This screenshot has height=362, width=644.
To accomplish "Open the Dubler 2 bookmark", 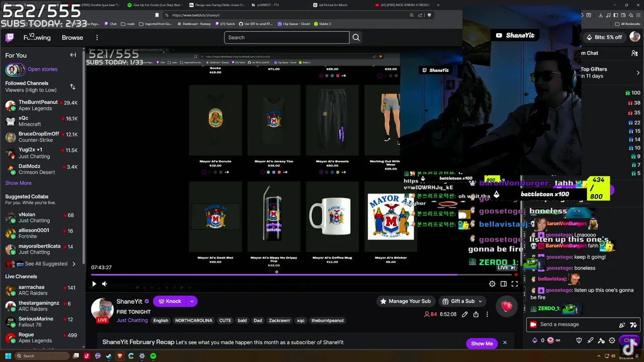I will (322, 24).
